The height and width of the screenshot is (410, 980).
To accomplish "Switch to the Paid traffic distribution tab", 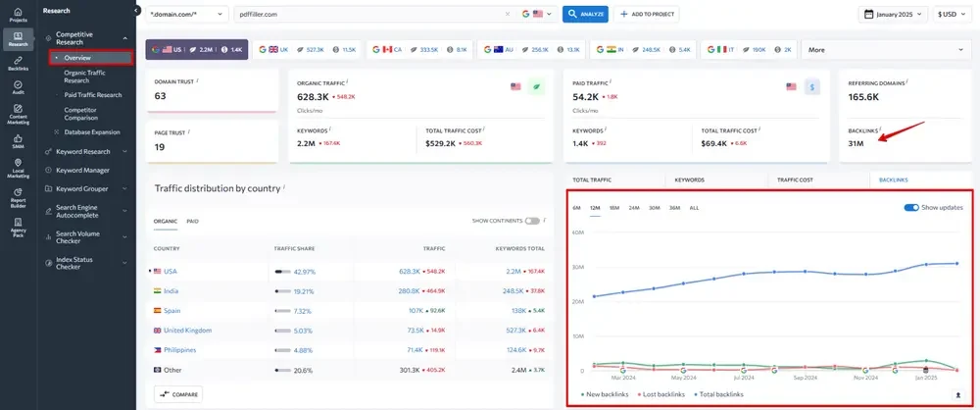I will (x=192, y=221).
